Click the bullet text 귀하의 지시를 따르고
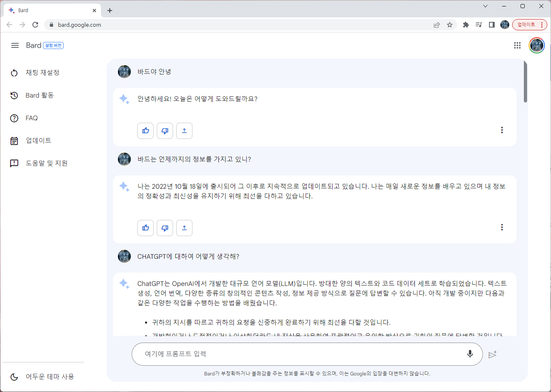The height and width of the screenshot is (392, 551). tap(271, 322)
